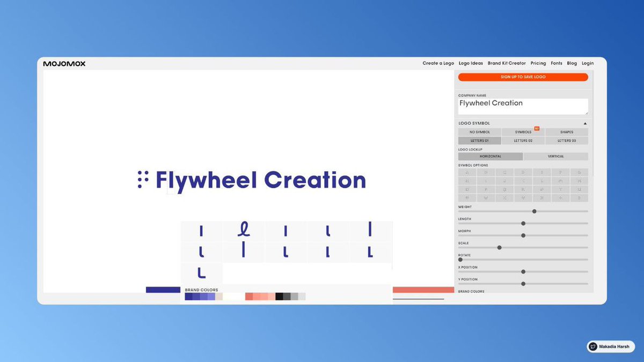
Task: Click the Brand Colors heading in the popup
Action: (201, 290)
